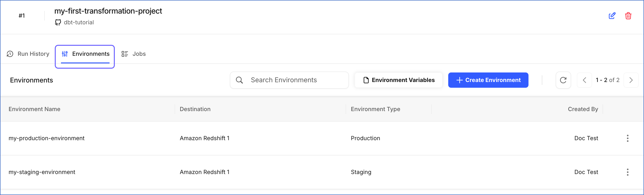Click the Destination column header
The width and height of the screenshot is (644, 195).
tap(195, 109)
